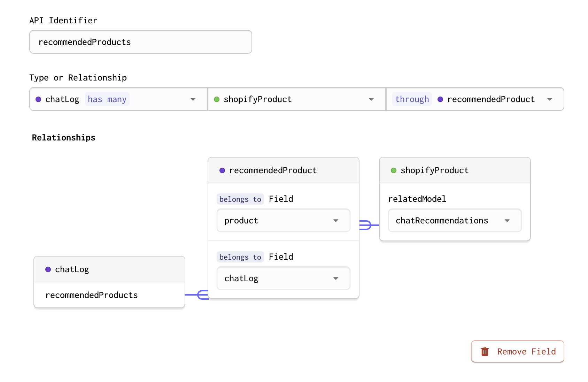This screenshot has width=588, height=382.
Task: Click the purple model icon beside chatLog
Action: tap(38, 99)
